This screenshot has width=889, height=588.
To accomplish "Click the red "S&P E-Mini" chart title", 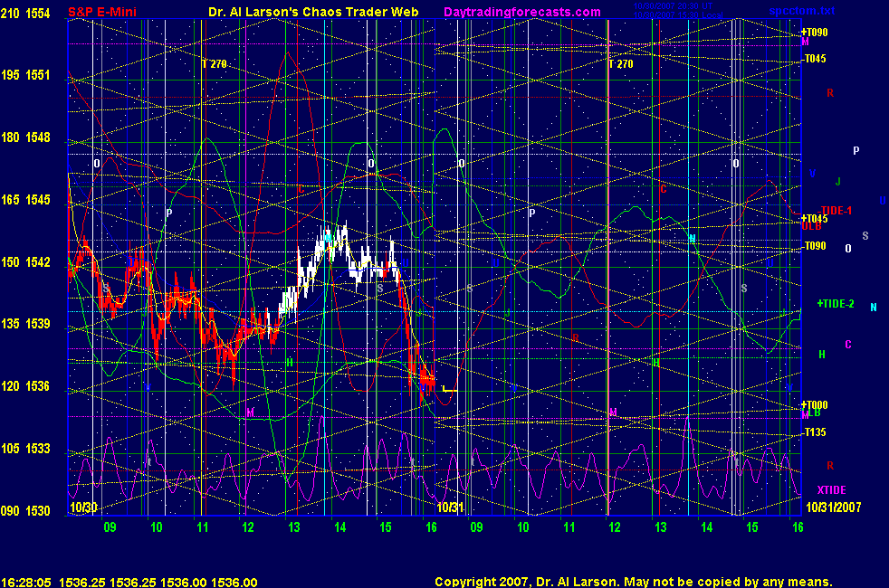I will click(x=102, y=12).
